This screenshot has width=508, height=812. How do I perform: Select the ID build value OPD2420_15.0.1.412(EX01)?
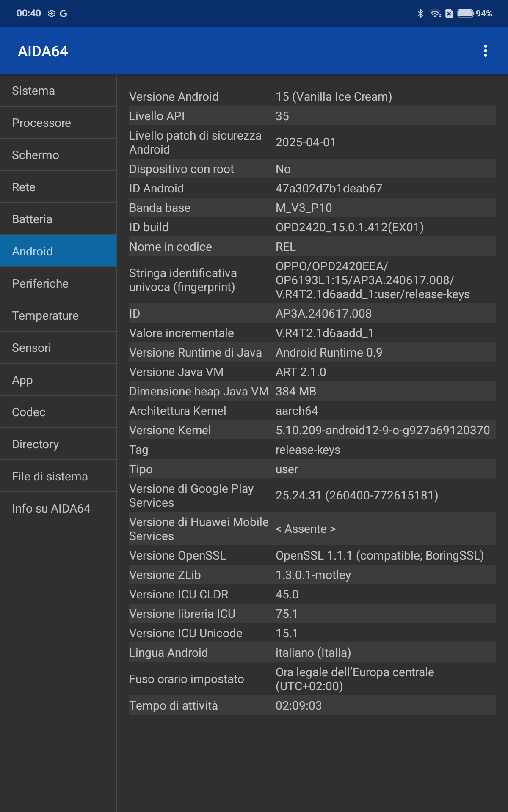(350, 227)
